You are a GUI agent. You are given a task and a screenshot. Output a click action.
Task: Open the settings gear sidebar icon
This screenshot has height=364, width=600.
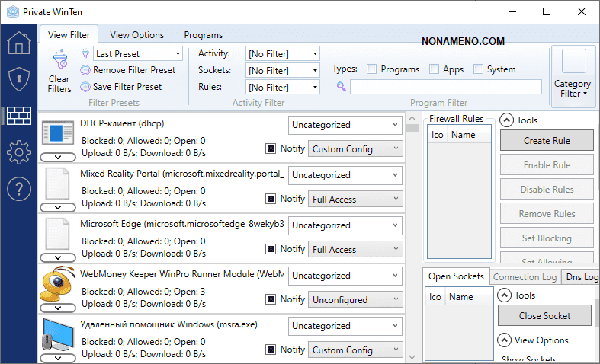point(18,152)
